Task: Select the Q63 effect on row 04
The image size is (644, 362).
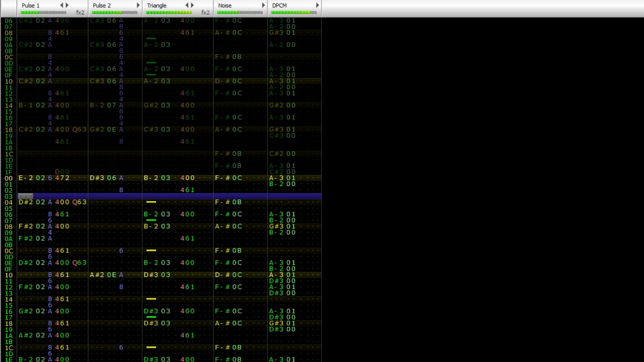Action: pos(79,202)
